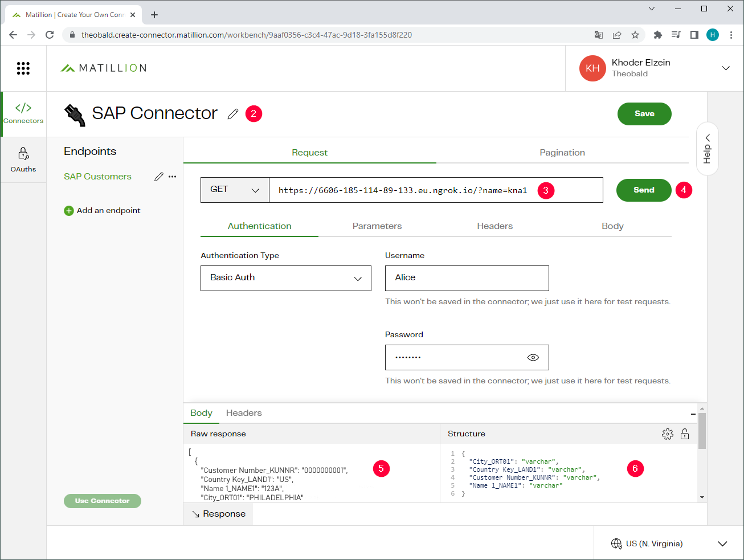Click the endpoint URL input field
Viewport: 744px width, 560px height.
pyautogui.click(x=436, y=190)
